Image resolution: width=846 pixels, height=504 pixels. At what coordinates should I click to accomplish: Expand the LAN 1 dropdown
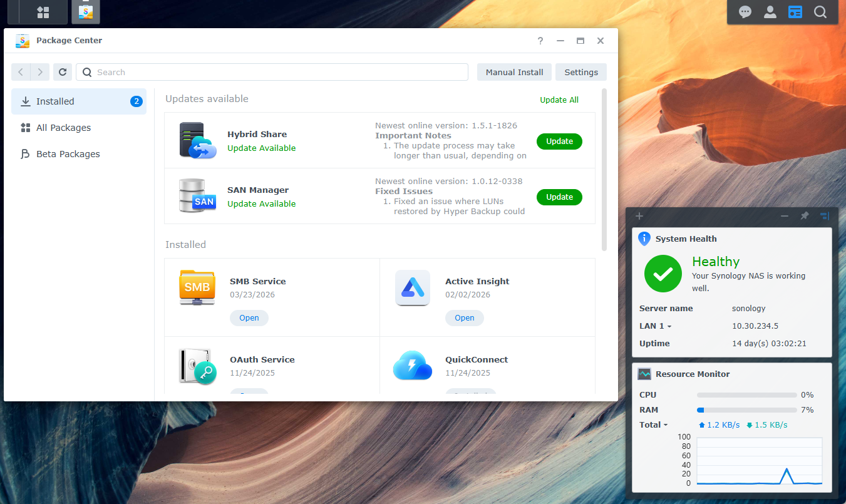tap(656, 326)
